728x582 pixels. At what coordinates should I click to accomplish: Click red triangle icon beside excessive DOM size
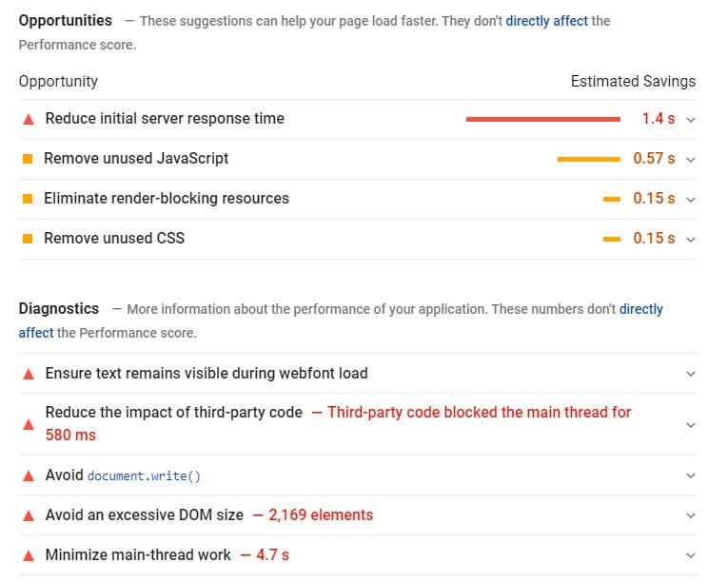click(29, 515)
